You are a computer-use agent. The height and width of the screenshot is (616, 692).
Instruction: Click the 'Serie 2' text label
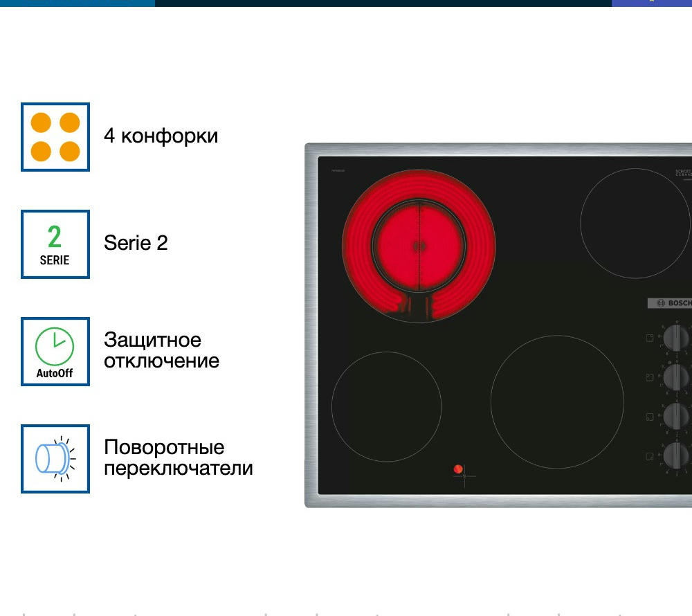click(x=136, y=243)
